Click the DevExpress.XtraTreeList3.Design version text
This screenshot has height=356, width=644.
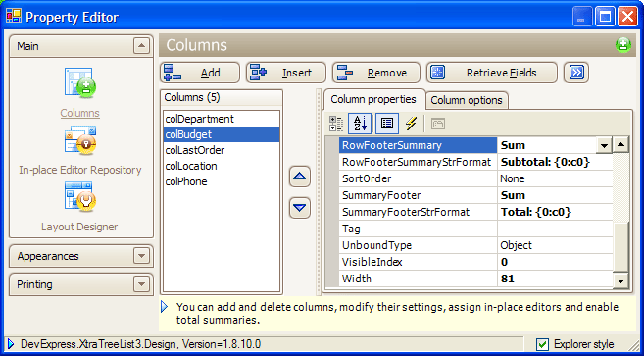(x=140, y=344)
